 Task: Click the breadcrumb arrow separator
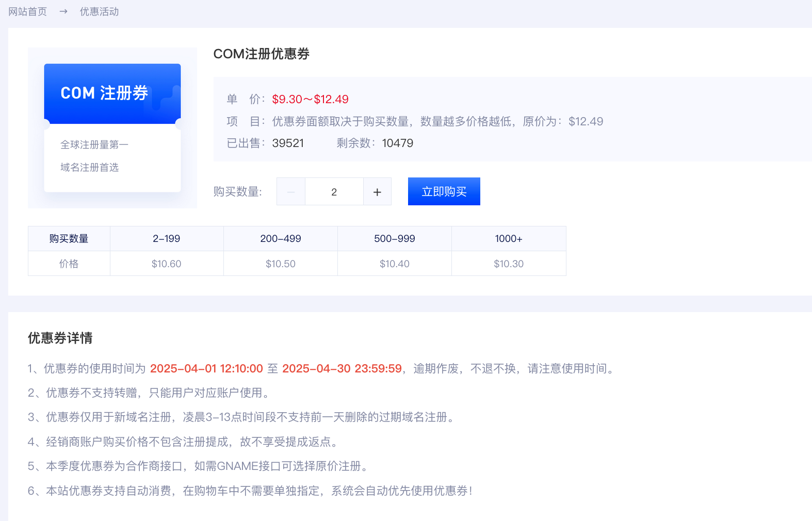click(63, 11)
